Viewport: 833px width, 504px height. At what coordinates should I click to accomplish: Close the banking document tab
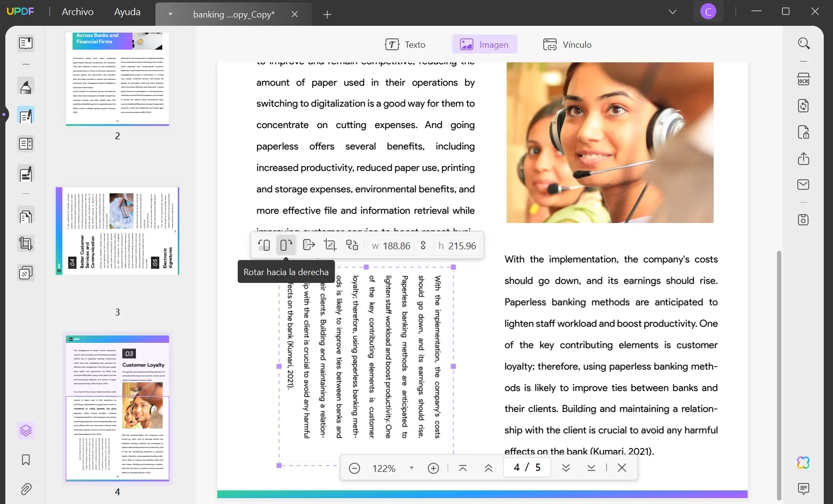pyautogui.click(x=295, y=14)
